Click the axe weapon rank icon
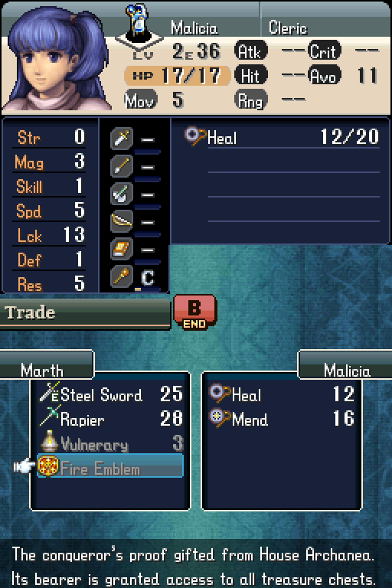Viewport: 392px width, 588px height. tap(122, 194)
